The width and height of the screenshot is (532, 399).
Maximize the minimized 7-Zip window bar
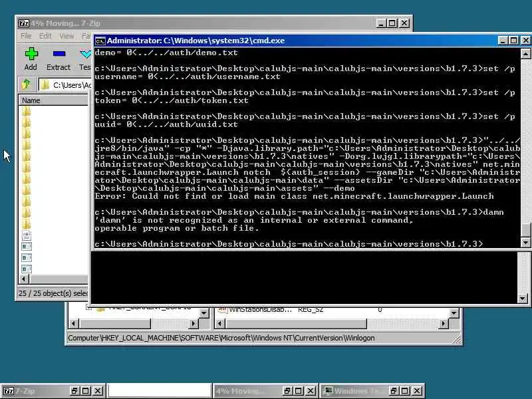coord(86,391)
